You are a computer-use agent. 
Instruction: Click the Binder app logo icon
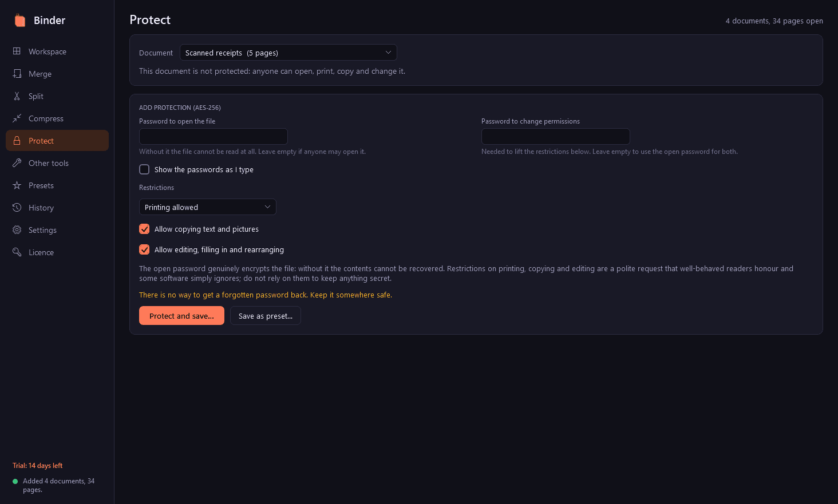20,21
